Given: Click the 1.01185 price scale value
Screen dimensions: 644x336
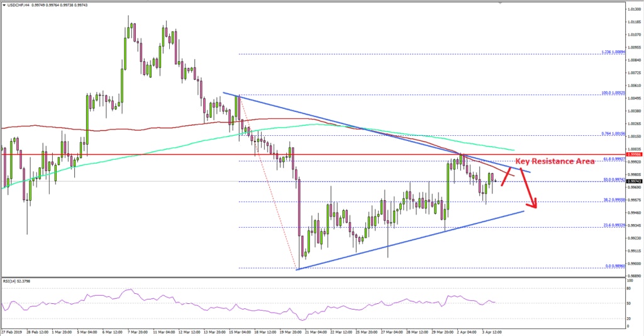Looking at the screenshot, I should 635,22.
